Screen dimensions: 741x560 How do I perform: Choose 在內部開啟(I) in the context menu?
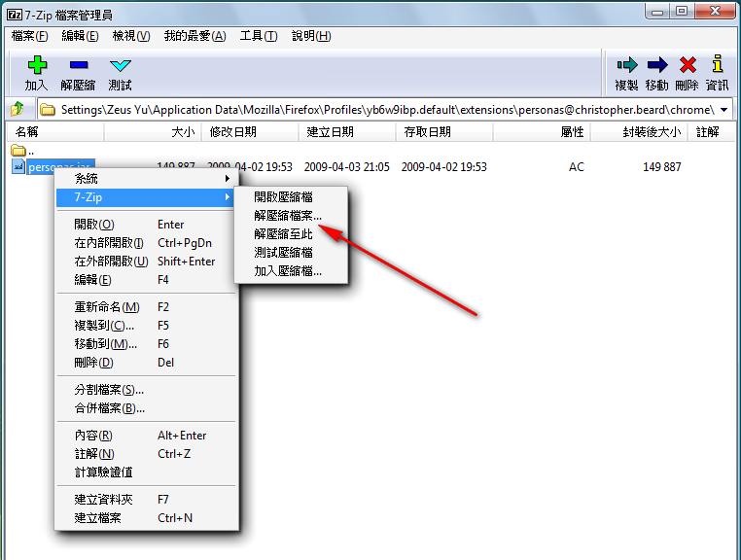(146, 243)
